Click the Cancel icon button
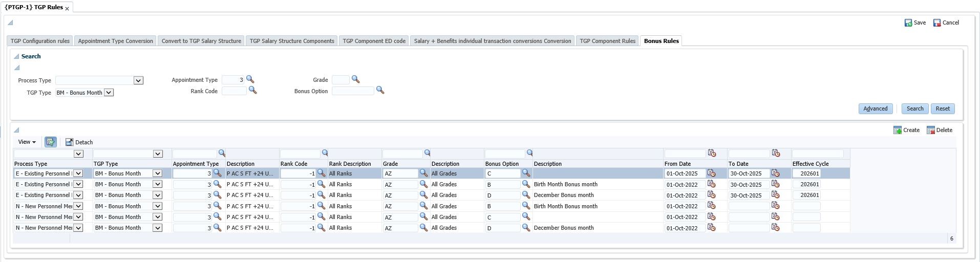This screenshot has width=980, height=262. (937, 23)
